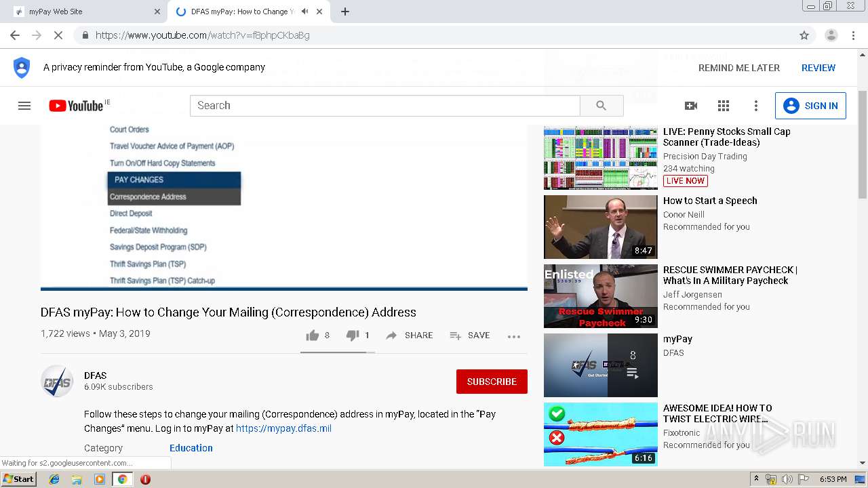Open the Education category link
868x488 pixels.
[191, 448]
